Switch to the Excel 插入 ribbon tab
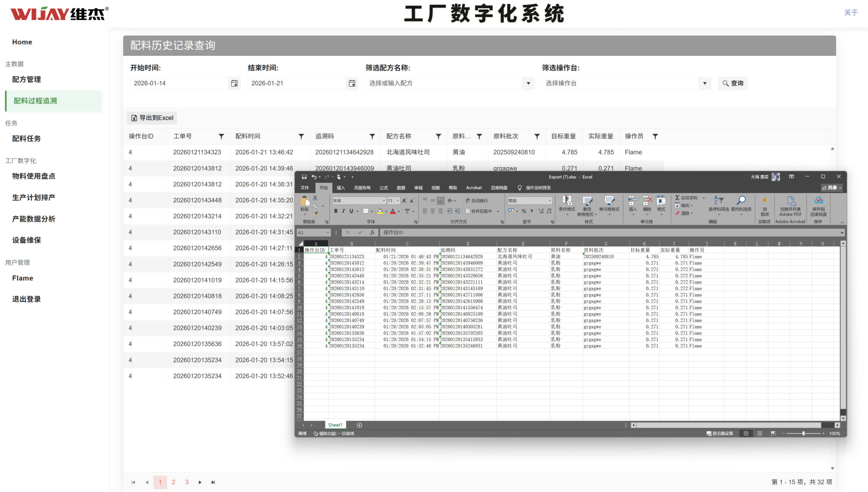Screen dimensions: 868x492 click(x=341, y=188)
